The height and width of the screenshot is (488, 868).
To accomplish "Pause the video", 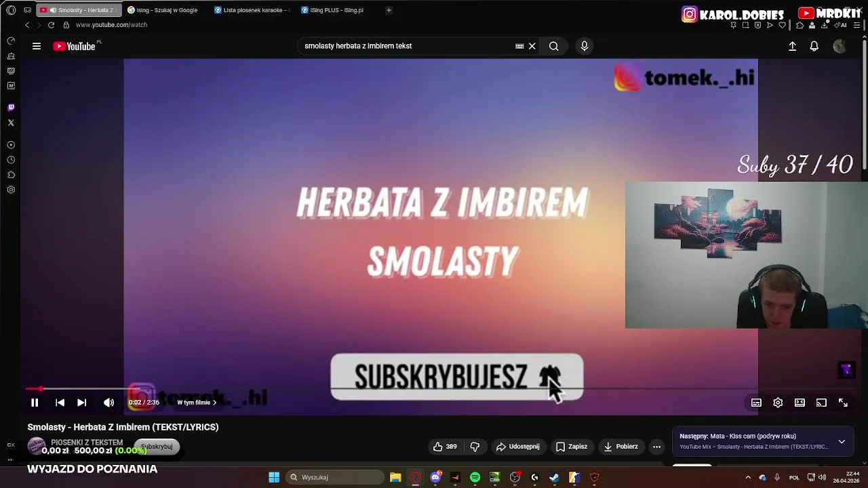I will pos(35,403).
